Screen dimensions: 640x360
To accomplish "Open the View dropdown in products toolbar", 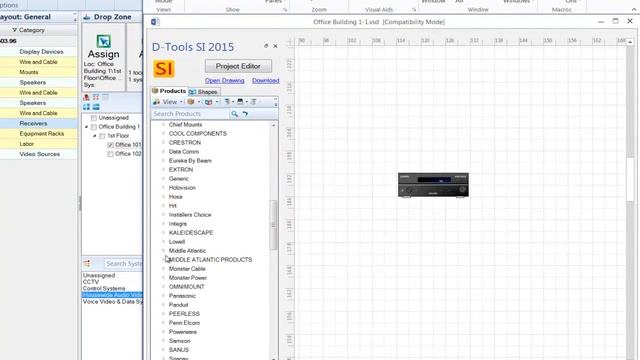I will click(168, 102).
